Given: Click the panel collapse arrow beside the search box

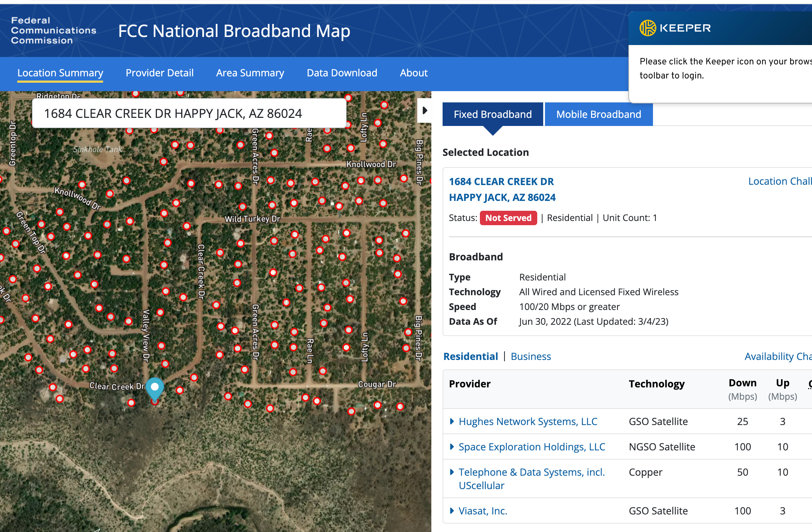Looking at the screenshot, I should coord(424,110).
